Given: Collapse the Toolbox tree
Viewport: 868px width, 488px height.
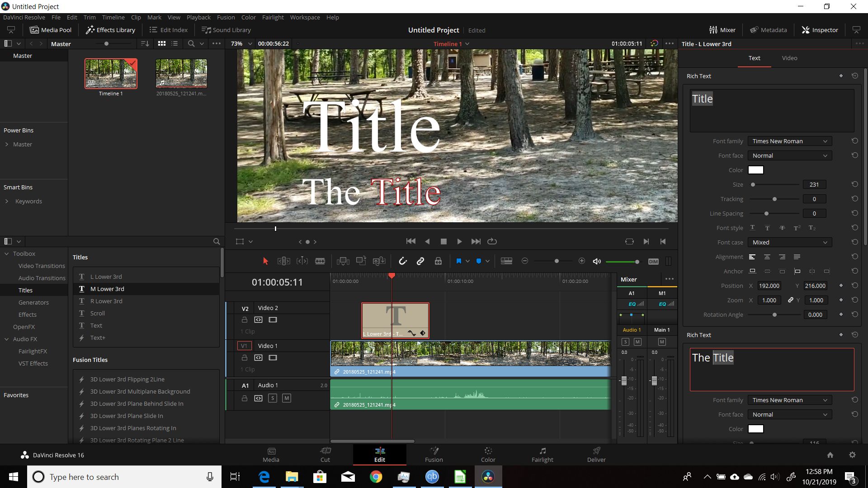Looking at the screenshot, I should 7,253.
